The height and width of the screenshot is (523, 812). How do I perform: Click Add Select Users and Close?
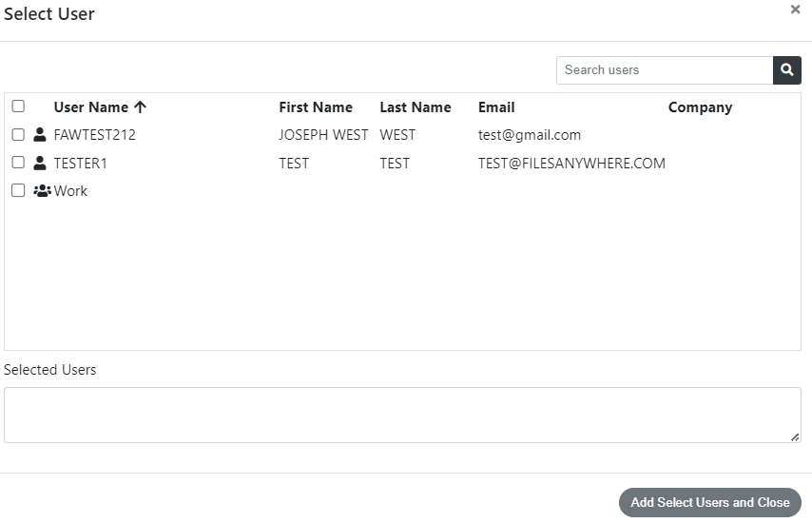pyautogui.click(x=710, y=502)
